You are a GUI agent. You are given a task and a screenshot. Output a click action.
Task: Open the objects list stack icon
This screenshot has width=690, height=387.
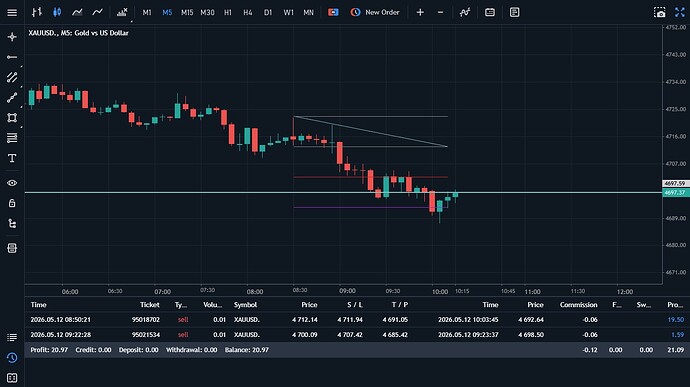click(12, 248)
